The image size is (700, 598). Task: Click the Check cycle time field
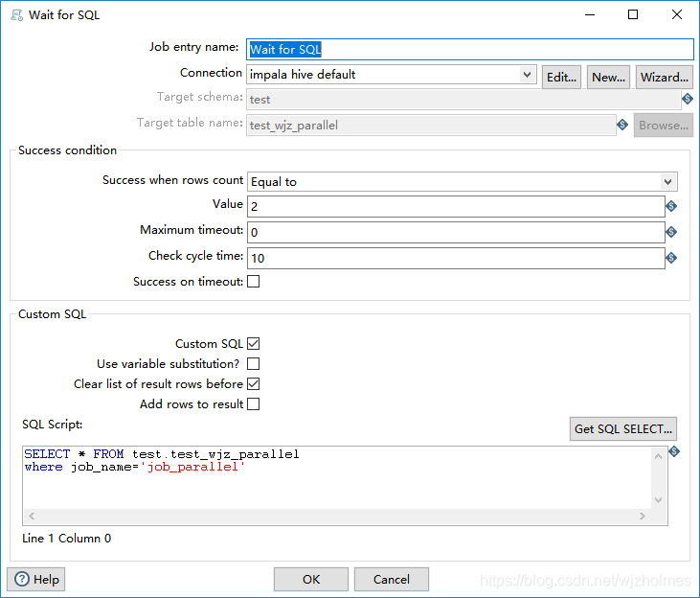coord(456,259)
